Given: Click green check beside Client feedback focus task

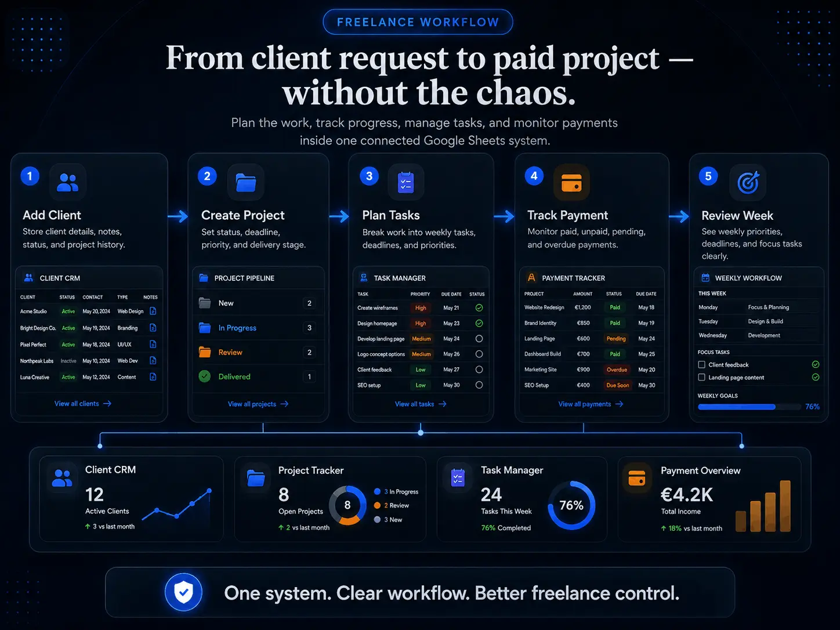Looking at the screenshot, I should pyautogui.click(x=816, y=364).
